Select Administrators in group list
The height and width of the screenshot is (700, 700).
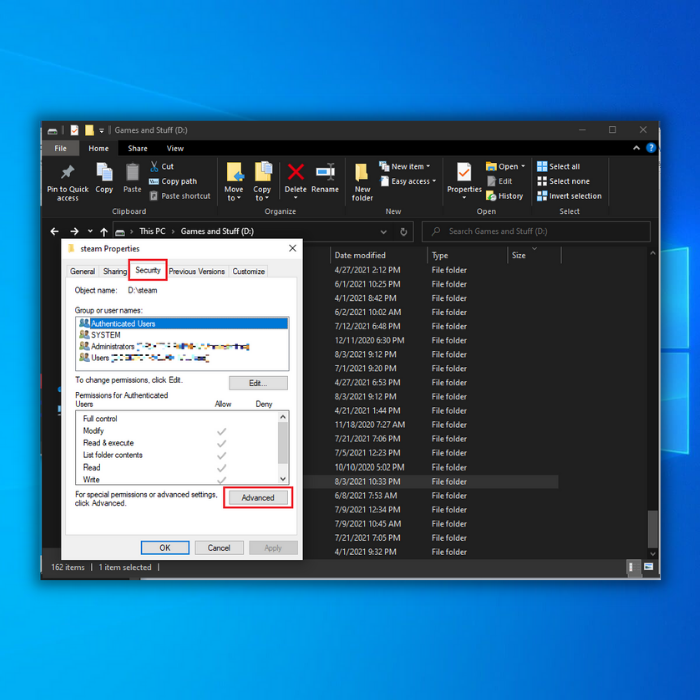182,346
